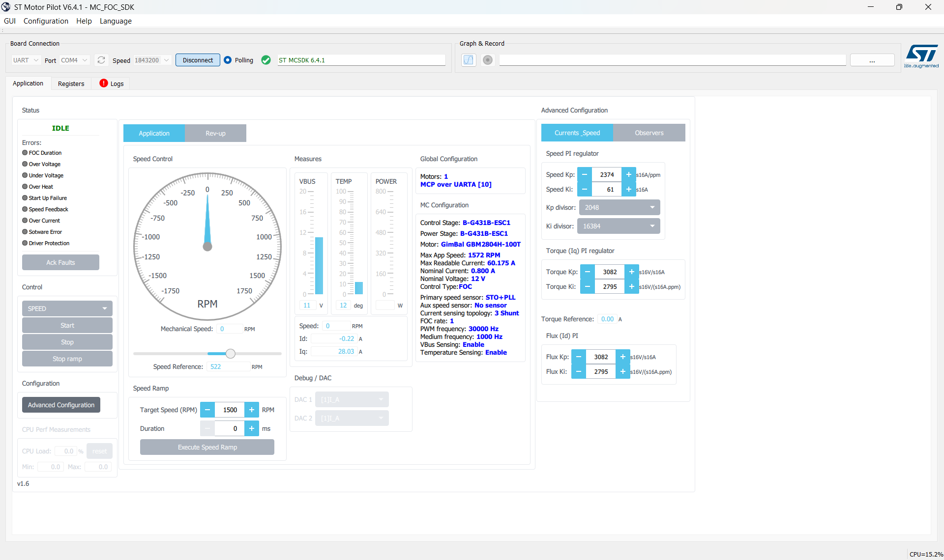944x560 pixels.
Task: Click the refresh ports icon
Action: (101, 60)
